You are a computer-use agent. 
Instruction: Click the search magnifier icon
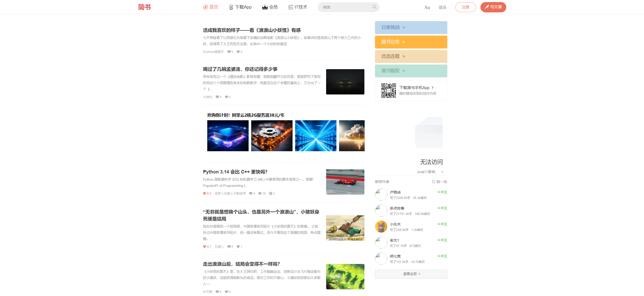coord(374,7)
